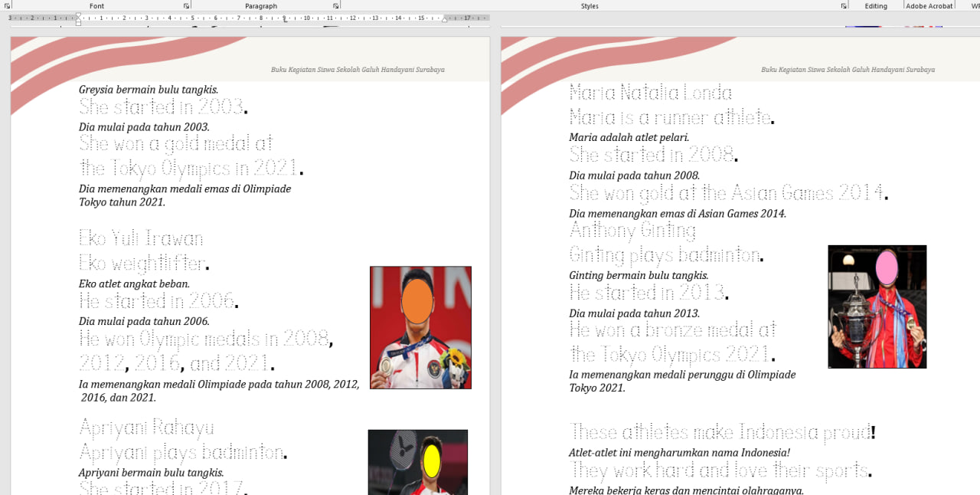Click 'She won a gold medal at' line
This screenshot has height=495, width=980.
coord(176,143)
